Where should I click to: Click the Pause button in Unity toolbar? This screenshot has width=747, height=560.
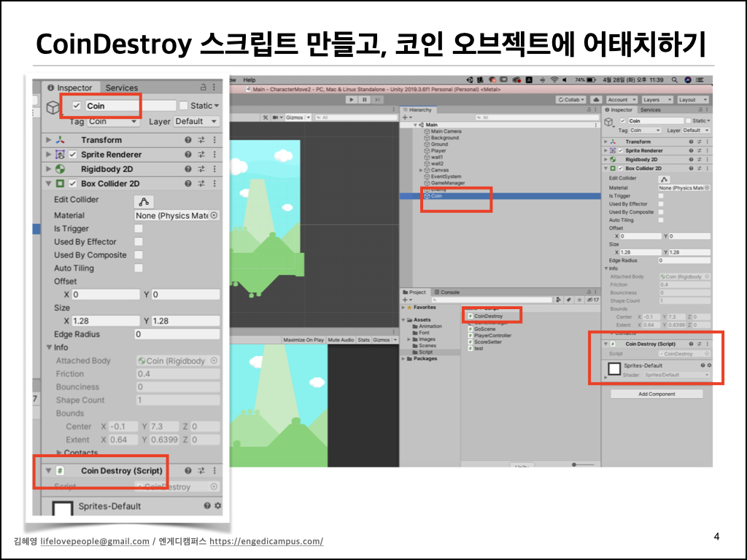coord(365,99)
